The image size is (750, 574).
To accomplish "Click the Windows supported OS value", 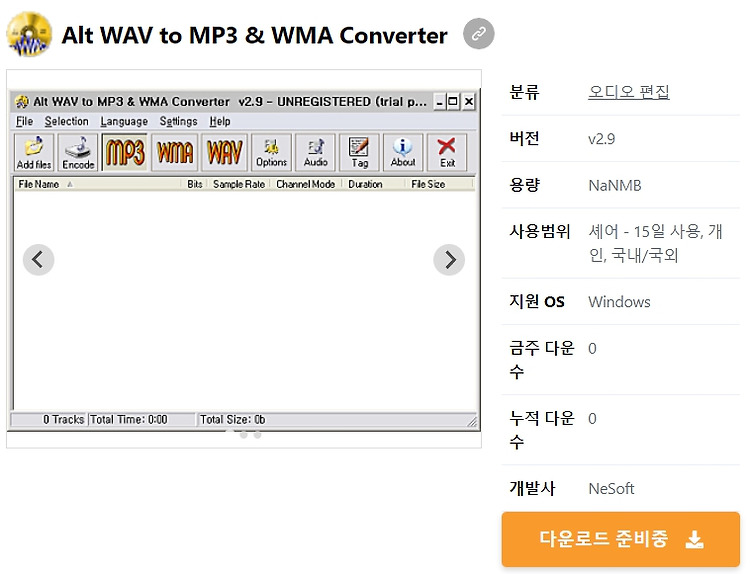I will click(619, 302).
